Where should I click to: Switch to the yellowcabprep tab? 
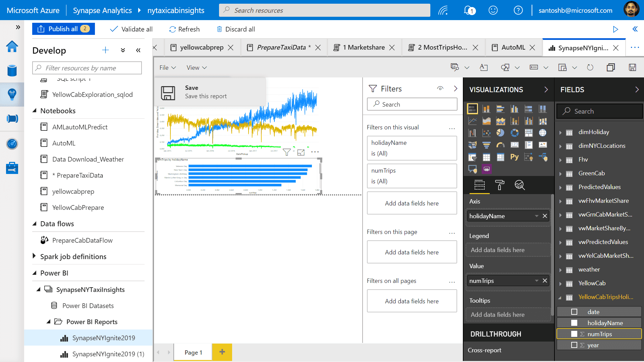(x=202, y=48)
